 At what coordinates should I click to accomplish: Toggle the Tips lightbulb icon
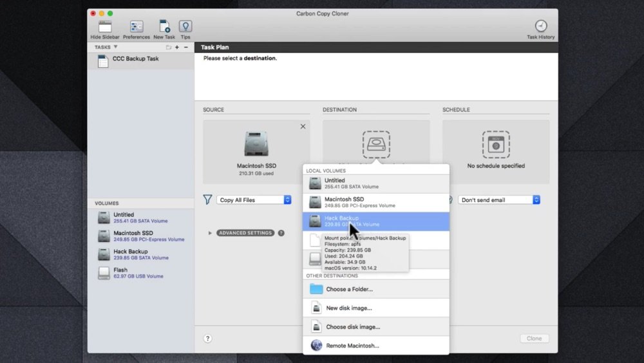[185, 27]
